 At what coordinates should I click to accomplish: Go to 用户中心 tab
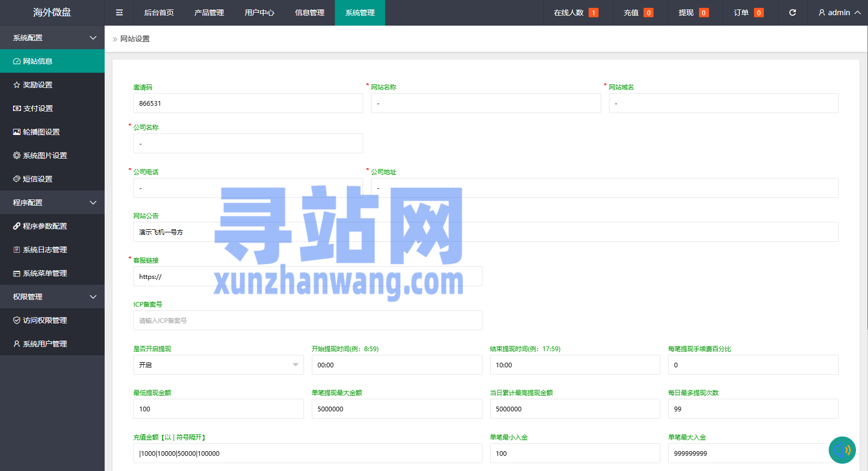260,13
